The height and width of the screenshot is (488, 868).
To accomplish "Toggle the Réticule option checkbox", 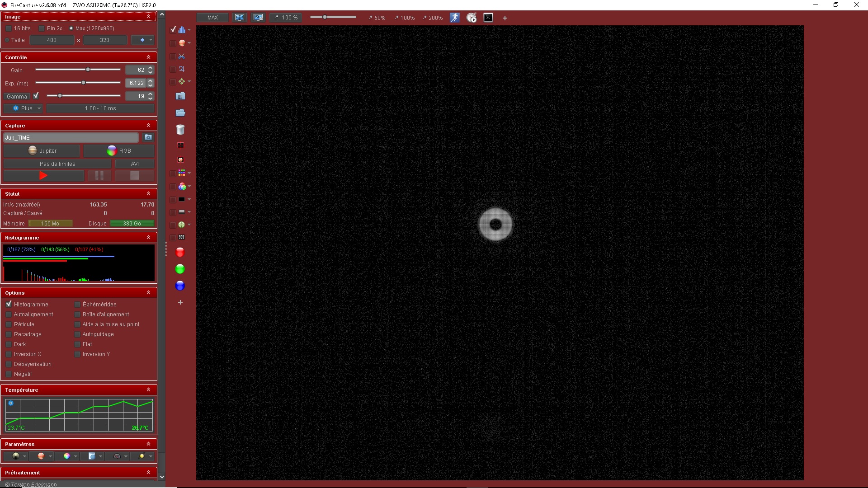I will [x=9, y=324].
